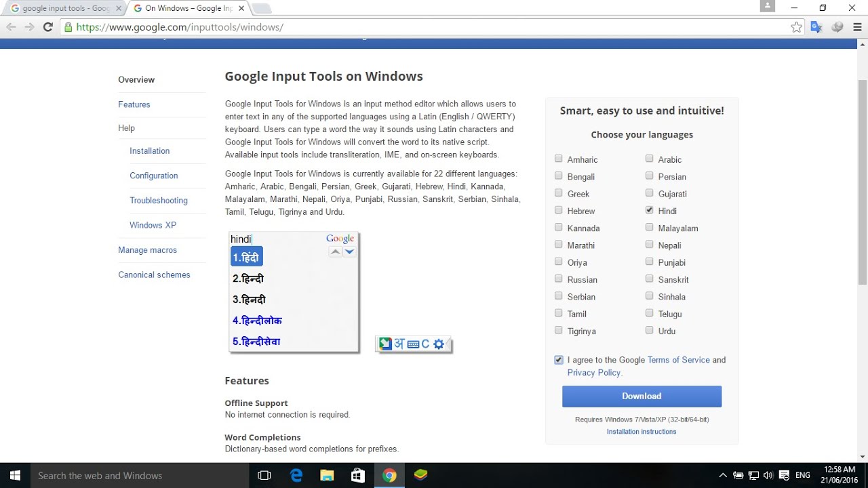Click the down arrow in the suggestion popup
Image resolution: width=868 pixels, height=488 pixels.
[x=349, y=251]
